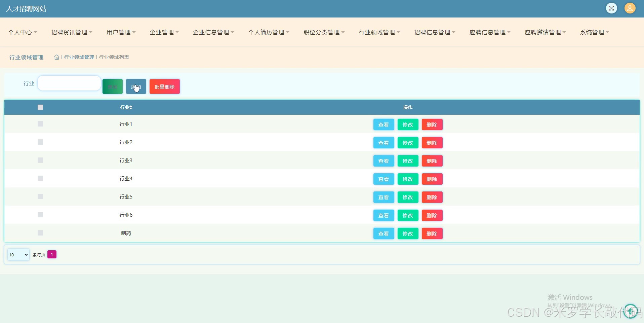Click 删除 for row 行业5

432,197
